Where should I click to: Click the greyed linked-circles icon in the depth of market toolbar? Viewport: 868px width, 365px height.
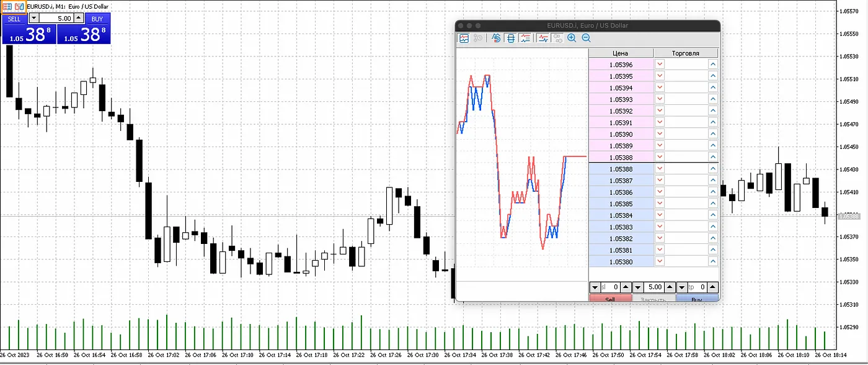(x=557, y=38)
